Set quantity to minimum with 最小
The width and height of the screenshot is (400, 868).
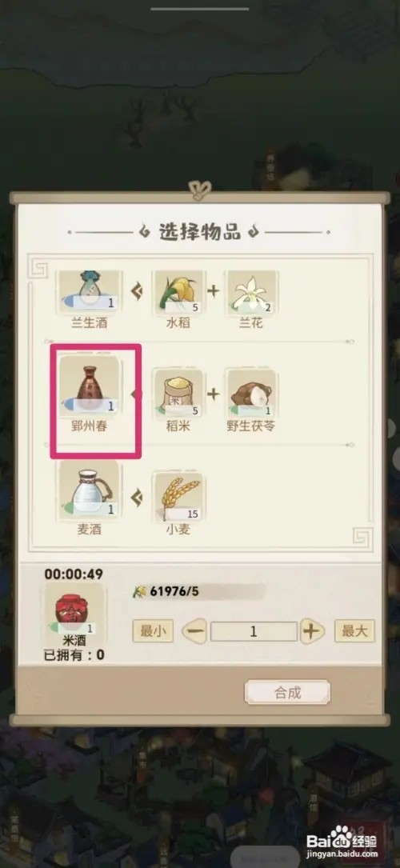pos(153,631)
